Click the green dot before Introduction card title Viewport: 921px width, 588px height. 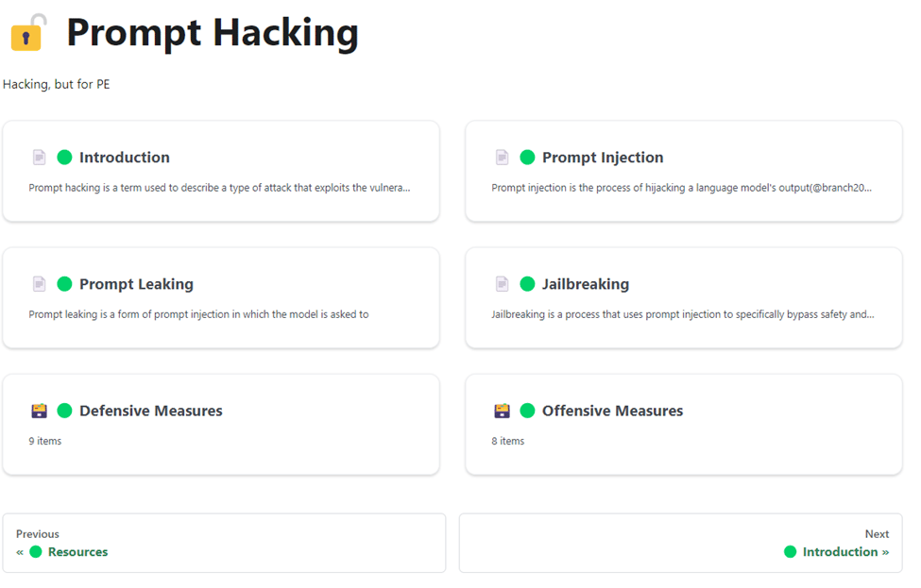tap(64, 158)
